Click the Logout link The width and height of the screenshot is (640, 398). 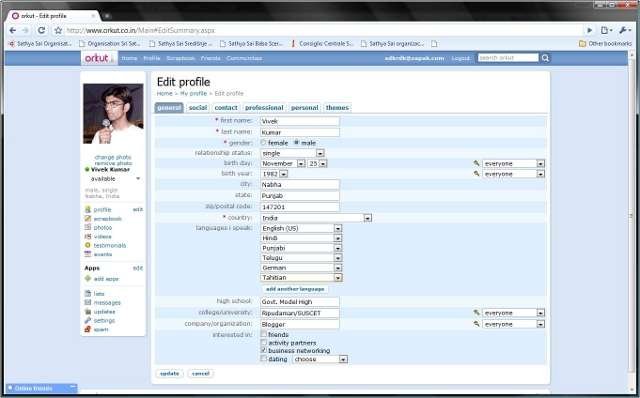tap(460, 58)
